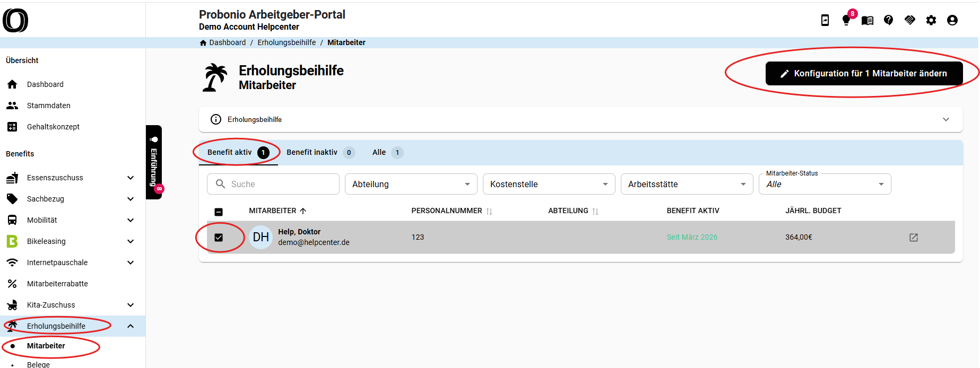Expand the Essenszuschuss menu chevron
Viewport: 980px width, 368px height.
(131, 178)
